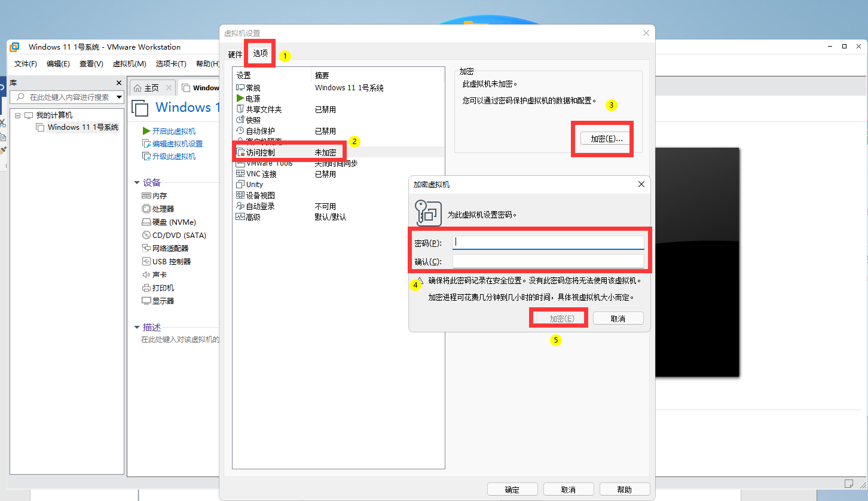Click the home icon on 主页 tab
The width and height of the screenshot is (868, 501).
coord(137,88)
